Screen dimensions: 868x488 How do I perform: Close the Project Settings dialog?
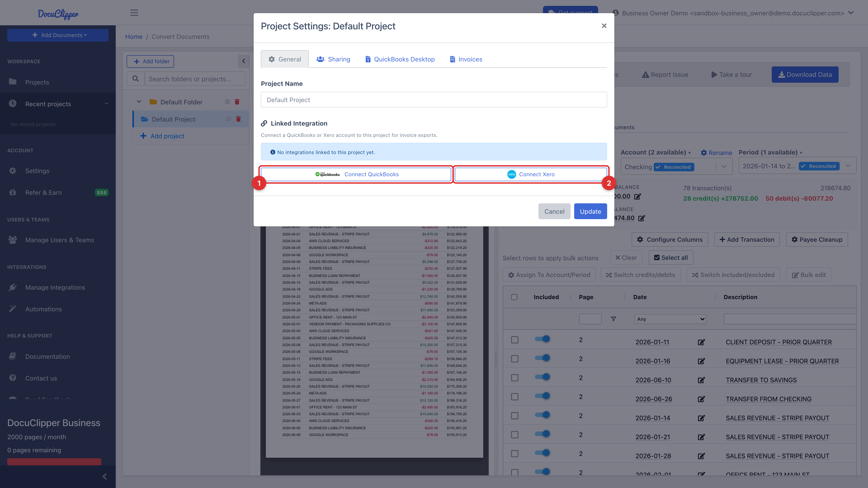[604, 26]
